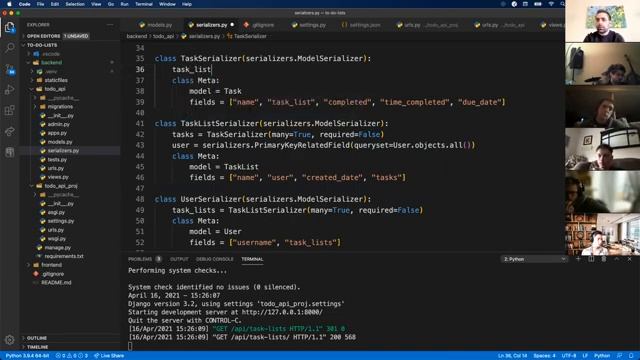Start Live Share from the status bar
This screenshot has height=360, width=640.
point(109,356)
